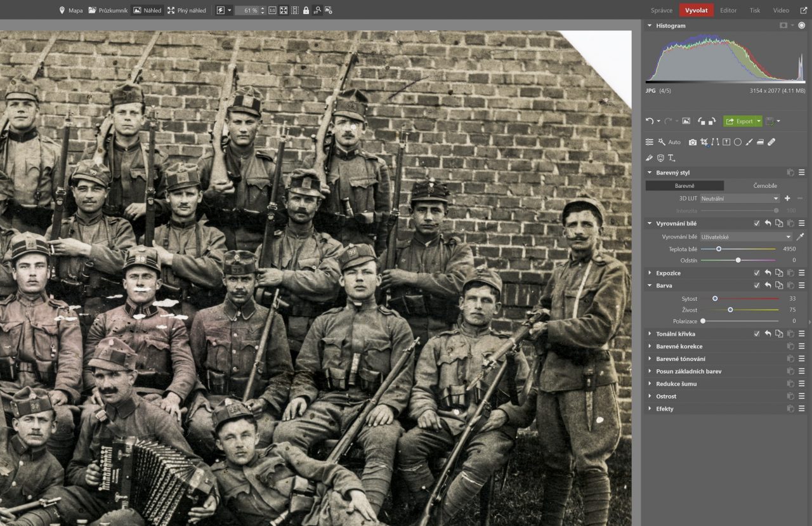
Task: Apply automatic enhancement with the magic wand
Action: tap(662, 142)
